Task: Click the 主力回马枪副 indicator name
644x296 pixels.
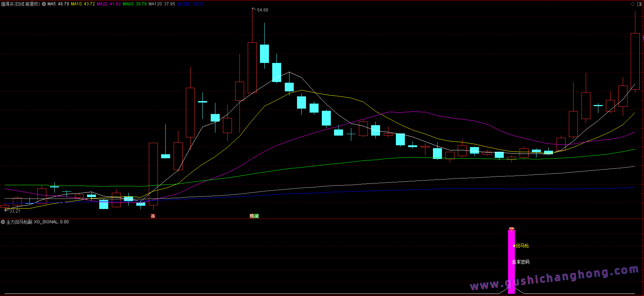Action: 19,222
